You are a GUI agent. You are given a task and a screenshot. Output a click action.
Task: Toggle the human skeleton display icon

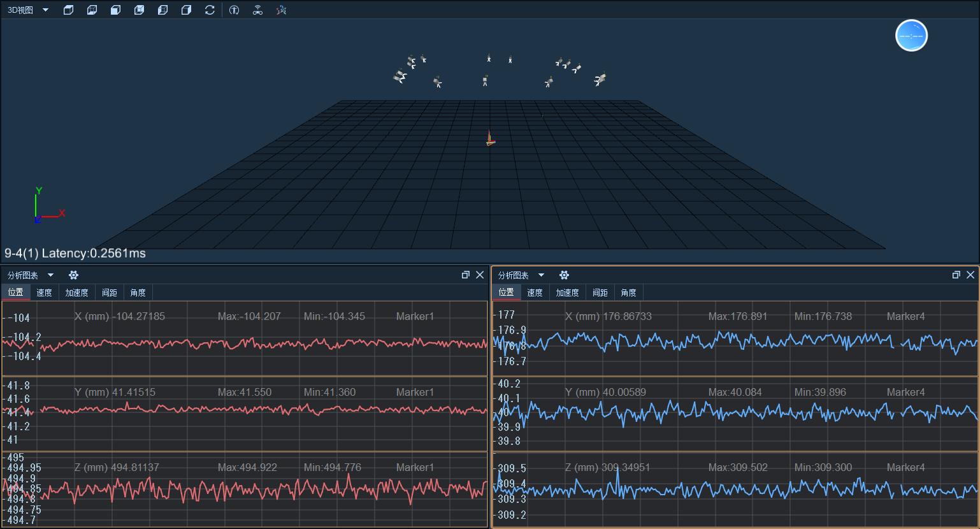(234, 10)
